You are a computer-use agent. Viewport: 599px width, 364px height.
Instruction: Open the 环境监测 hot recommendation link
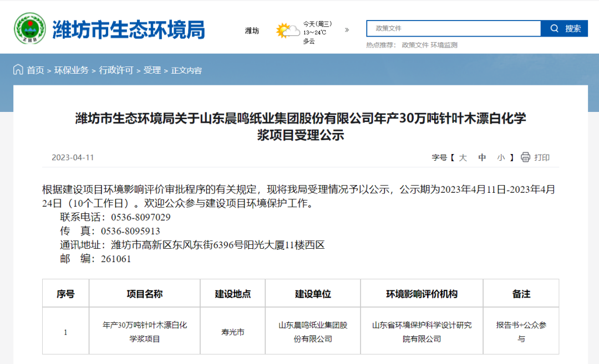click(x=444, y=45)
